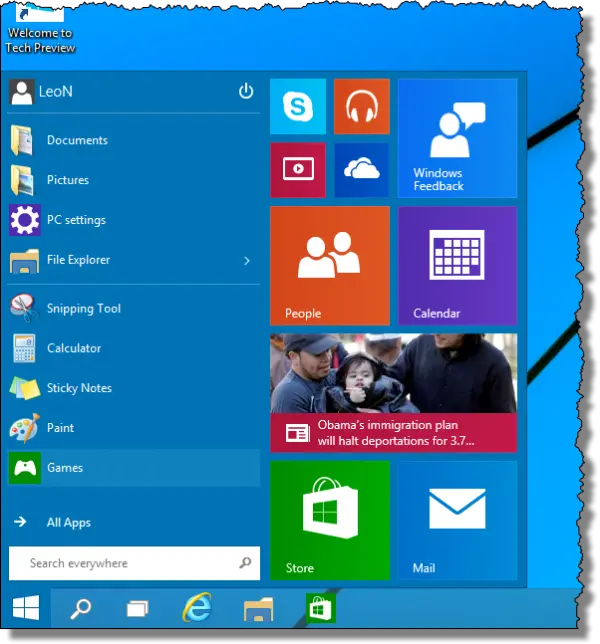The width and height of the screenshot is (600, 644).
Task: Open the Music headphones tile
Action: click(x=361, y=106)
